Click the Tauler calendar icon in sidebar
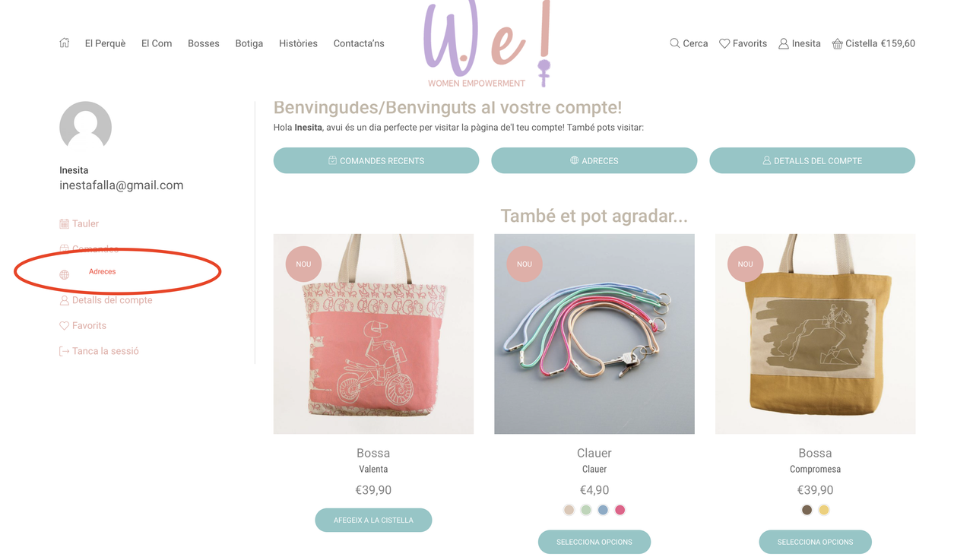This screenshot has height=560, width=973. pos(65,223)
